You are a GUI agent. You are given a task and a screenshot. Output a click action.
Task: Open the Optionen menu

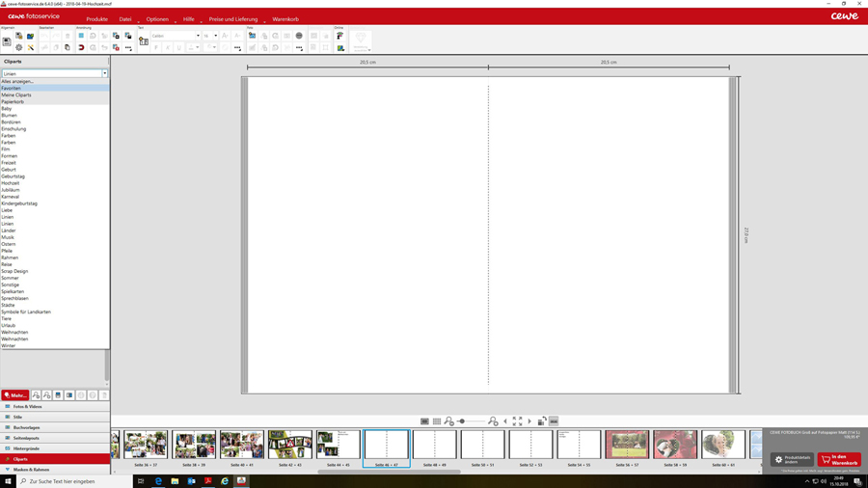(157, 19)
